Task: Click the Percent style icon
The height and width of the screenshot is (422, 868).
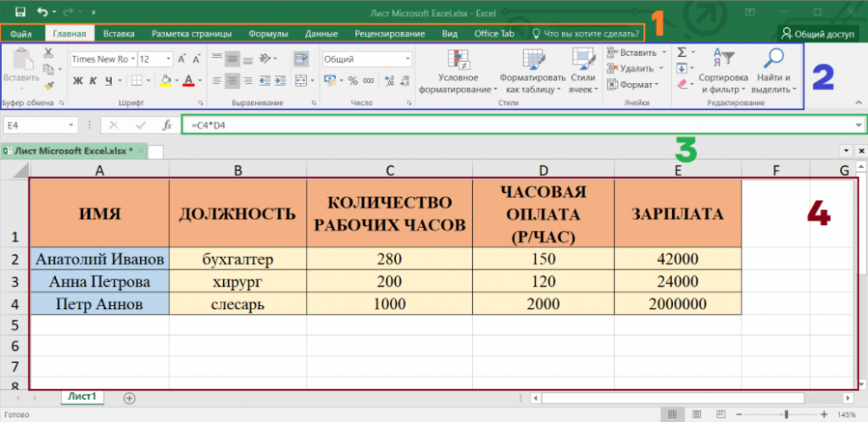Action: coord(353,81)
